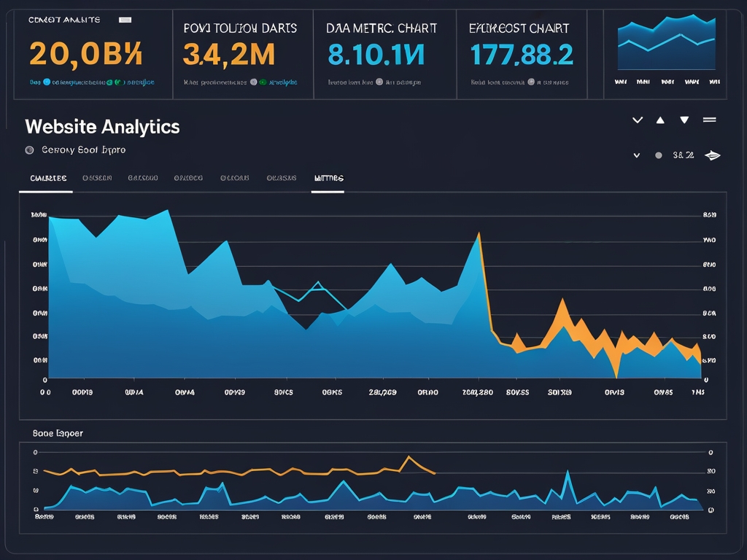The height and width of the screenshot is (560, 747).
Task: Click the grey dot left of the 3&2 value
Action: (x=659, y=155)
